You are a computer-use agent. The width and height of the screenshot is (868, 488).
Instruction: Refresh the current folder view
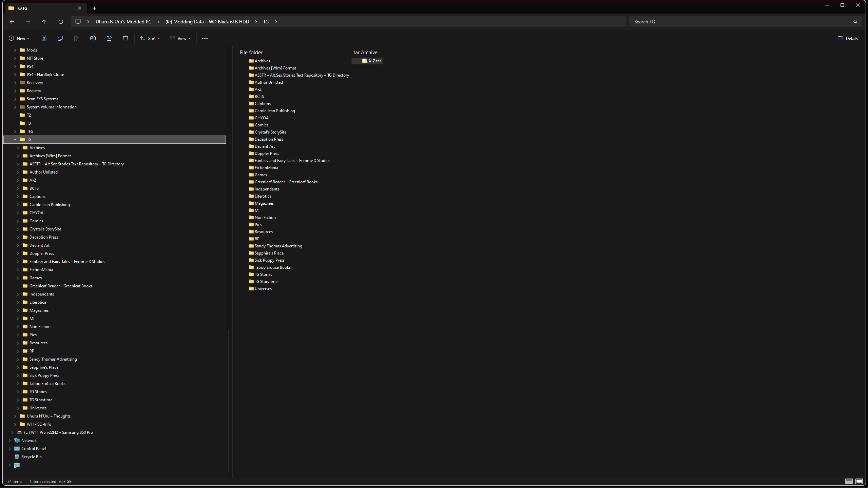pos(61,22)
